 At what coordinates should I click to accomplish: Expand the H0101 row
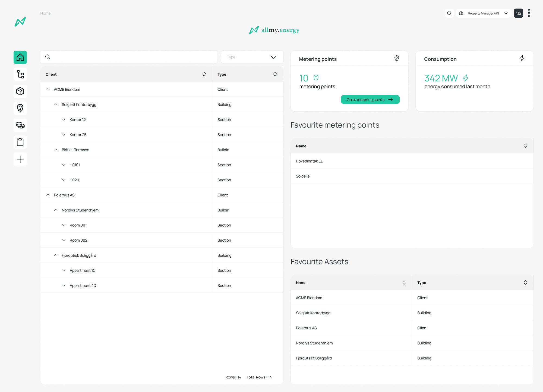[x=64, y=165]
